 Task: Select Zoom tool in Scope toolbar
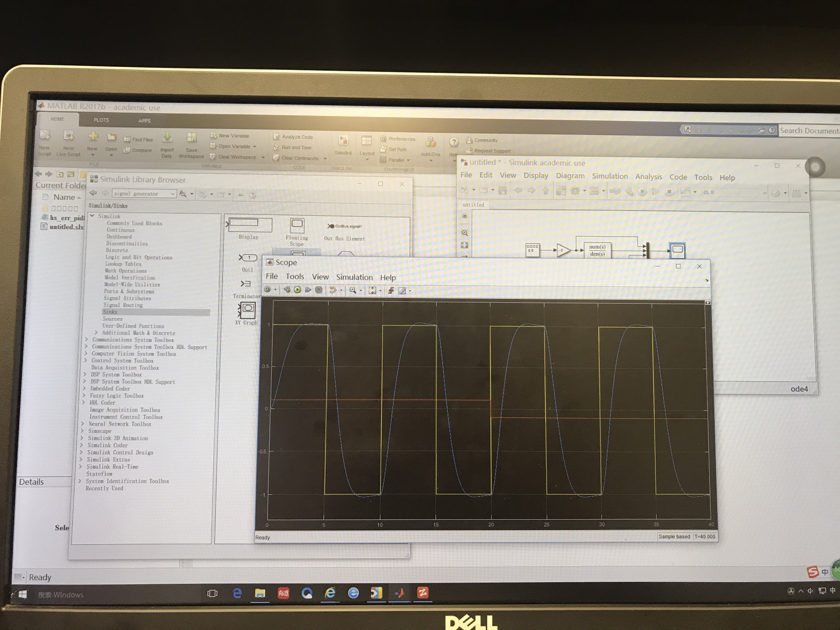click(x=353, y=290)
